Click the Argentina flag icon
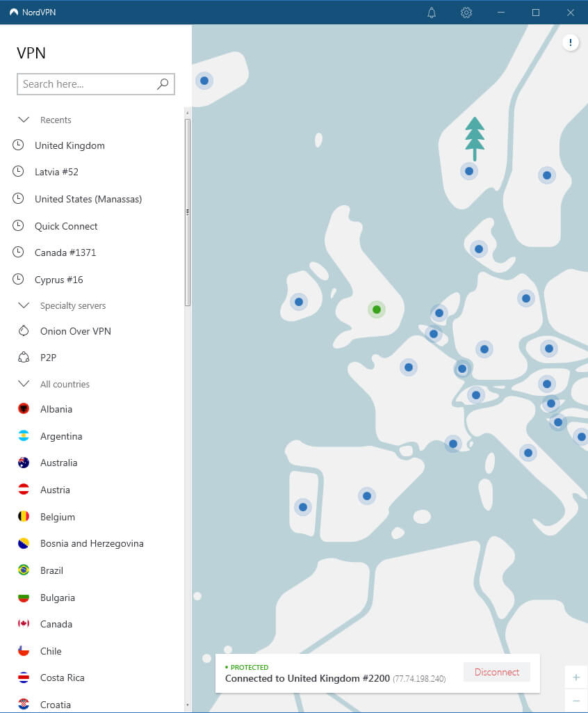The image size is (588, 713). click(x=24, y=436)
